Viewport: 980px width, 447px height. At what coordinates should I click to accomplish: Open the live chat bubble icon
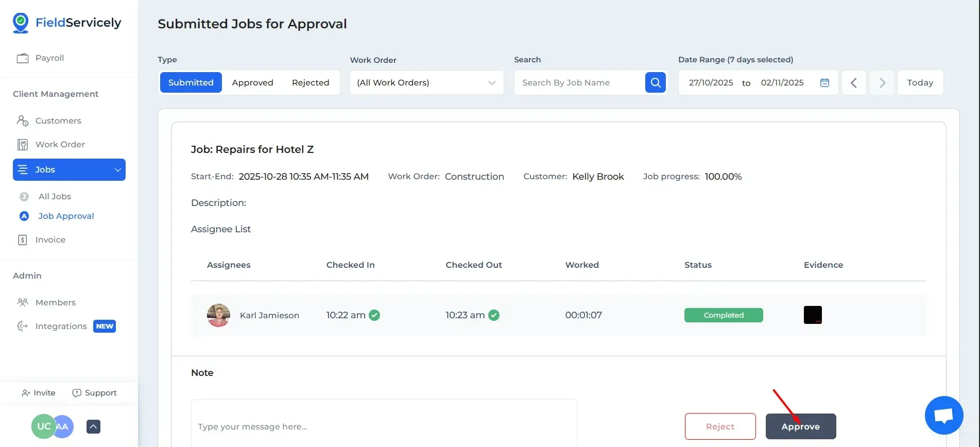coord(943,415)
